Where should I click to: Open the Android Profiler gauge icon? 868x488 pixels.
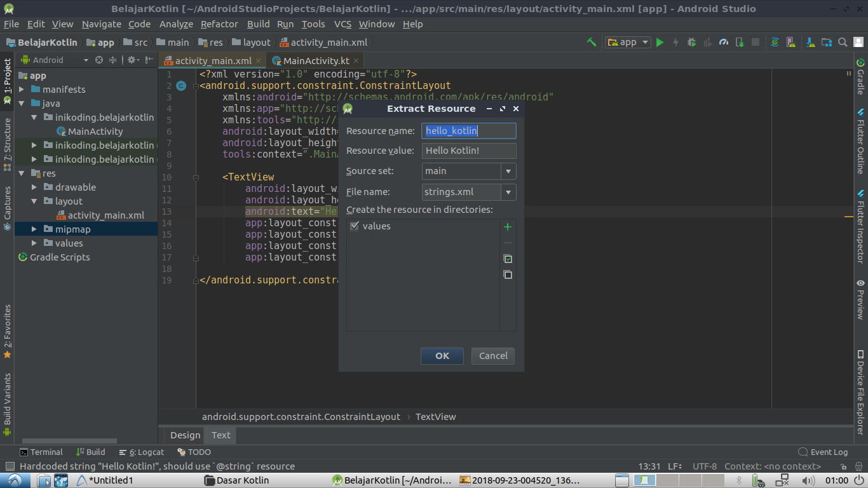pos(724,42)
